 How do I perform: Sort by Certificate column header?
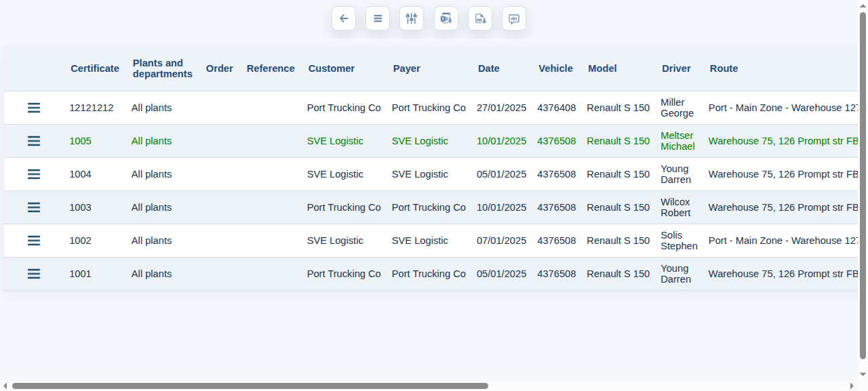pyautogui.click(x=95, y=68)
